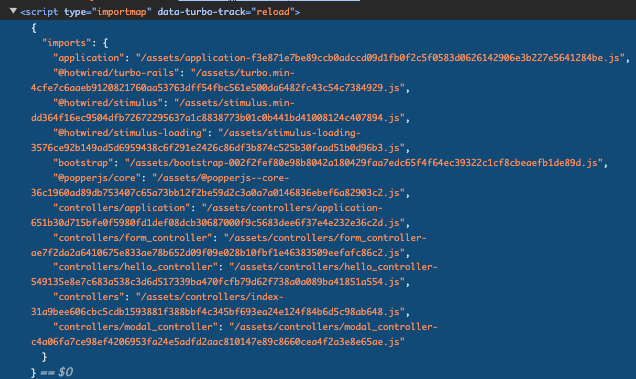Select the /assets/@popperjs--core- path text

click(x=221, y=178)
